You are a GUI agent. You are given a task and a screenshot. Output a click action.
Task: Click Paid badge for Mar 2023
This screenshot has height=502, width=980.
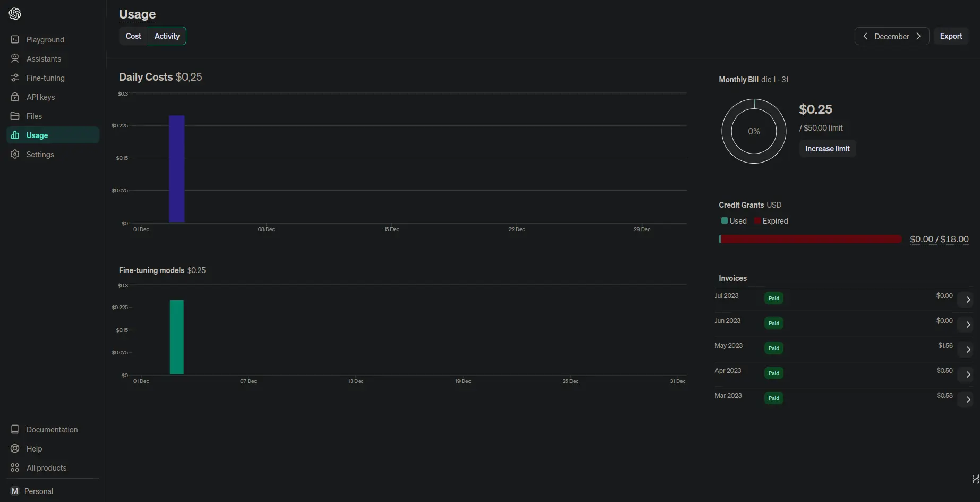[x=774, y=398]
